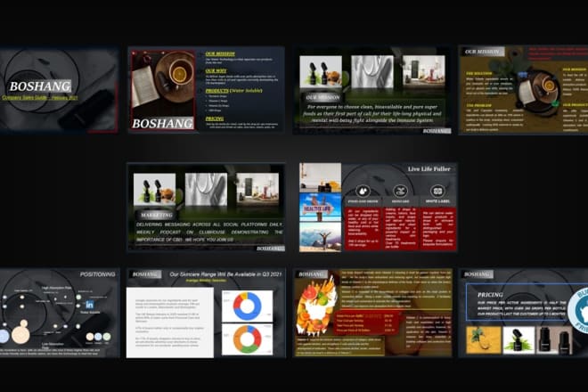Click the POSITIONING title text
The height and width of the screenshot is (392, 588).
pyautogui.click(x=97, y=274)
